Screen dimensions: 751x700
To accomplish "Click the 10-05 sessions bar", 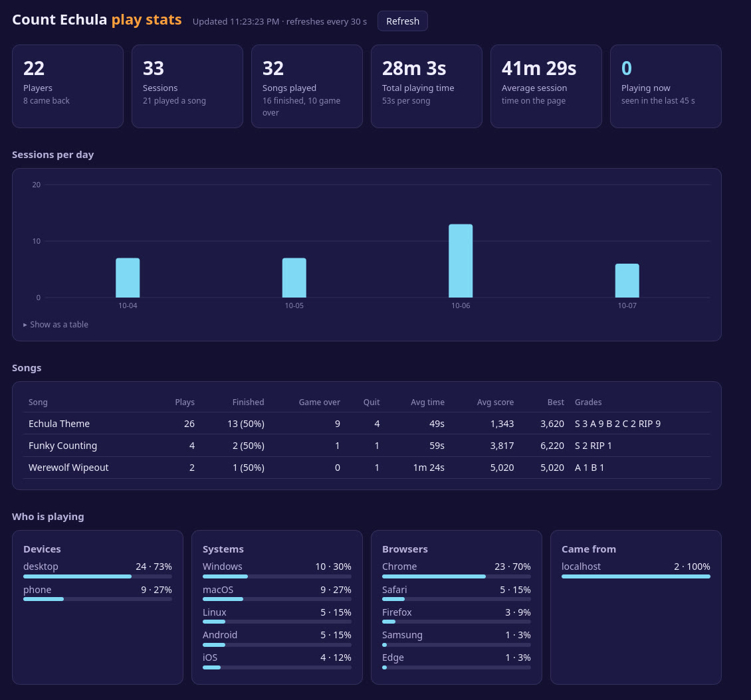I will point(294,278).
